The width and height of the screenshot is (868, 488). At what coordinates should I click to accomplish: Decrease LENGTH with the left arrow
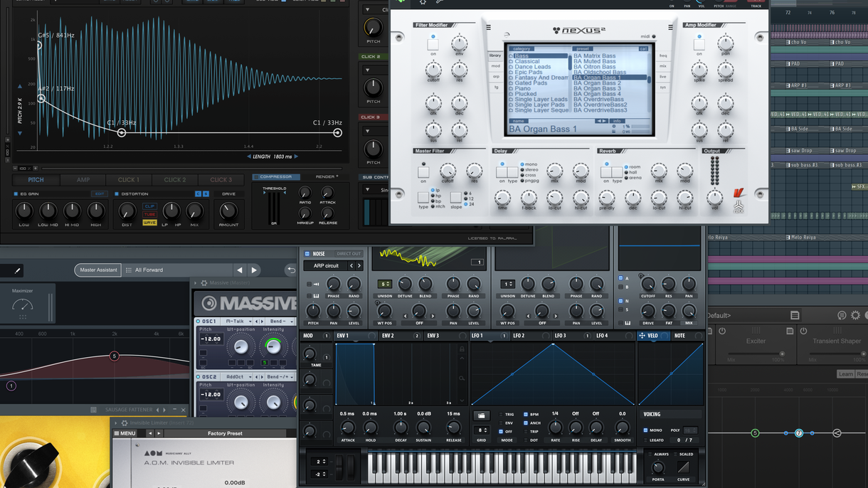click(249, 157)
